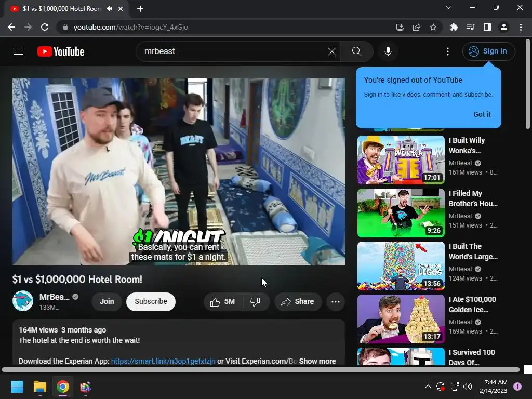This screenshot has width=532, height=399.
Task: Open the I Filled My Brother's House thumbnail
Action: coord(401,212)
